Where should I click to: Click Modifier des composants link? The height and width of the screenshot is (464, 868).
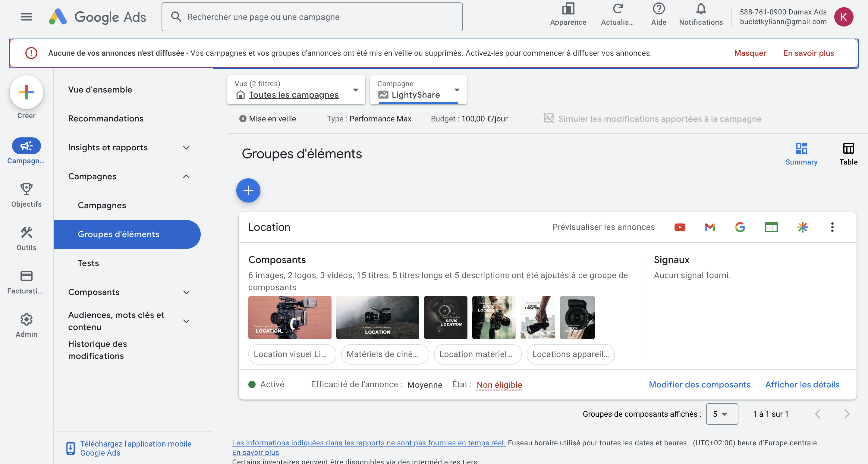pos(699,384)
